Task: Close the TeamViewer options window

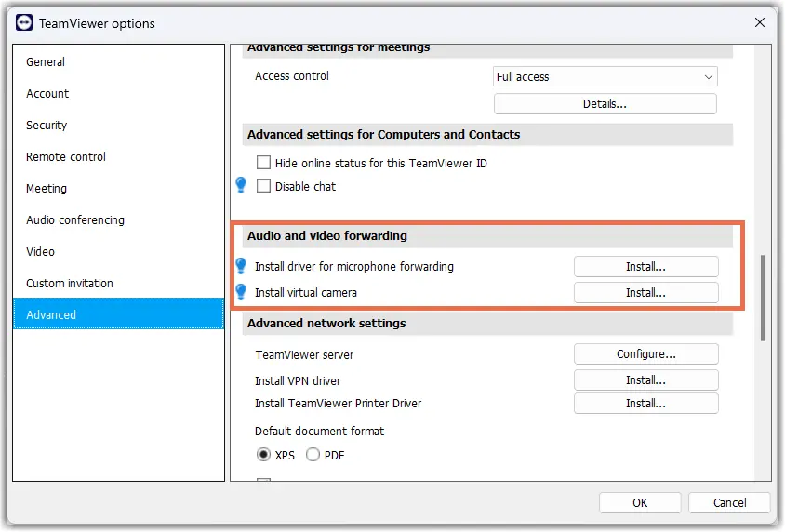Action: (x=760, y=22)
